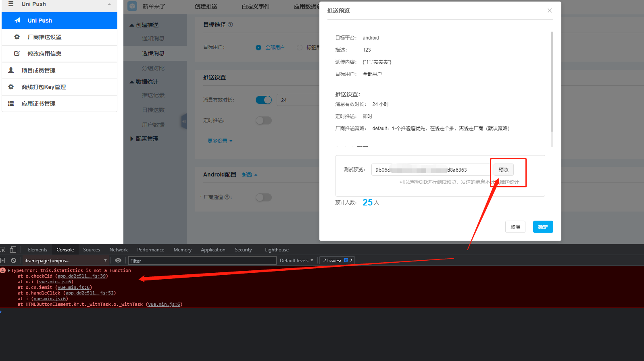
Task: Click the person icon for 项目成员管理
Action: 11,71
